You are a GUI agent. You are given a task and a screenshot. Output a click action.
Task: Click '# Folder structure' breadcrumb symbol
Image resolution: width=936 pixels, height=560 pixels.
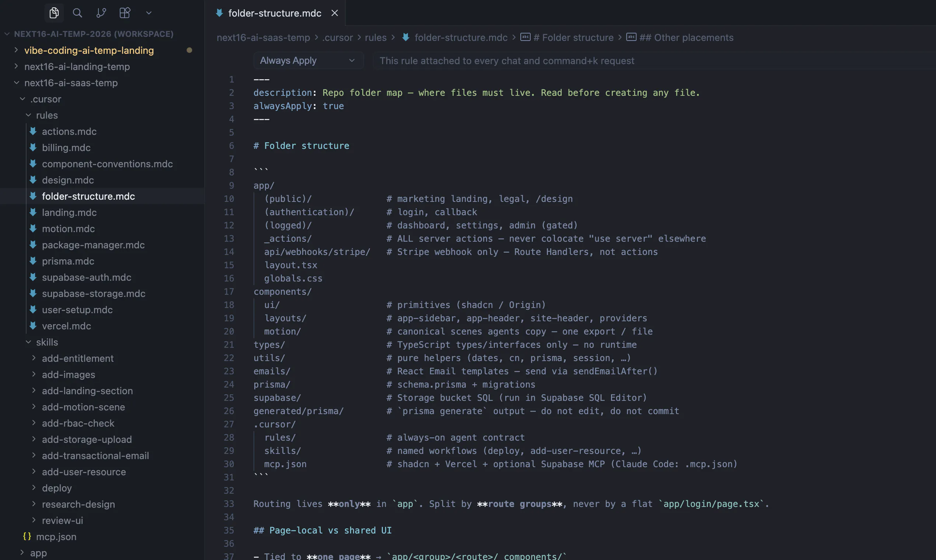[573, 37]
